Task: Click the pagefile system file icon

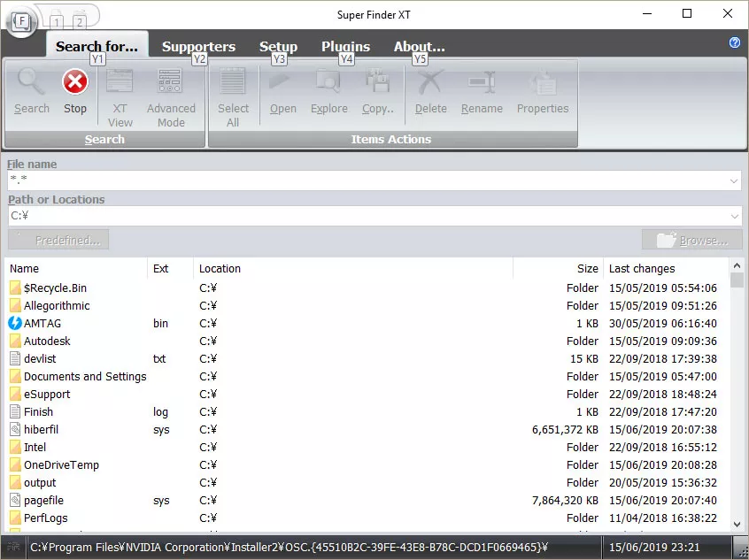Action: (x=15, y=500)
